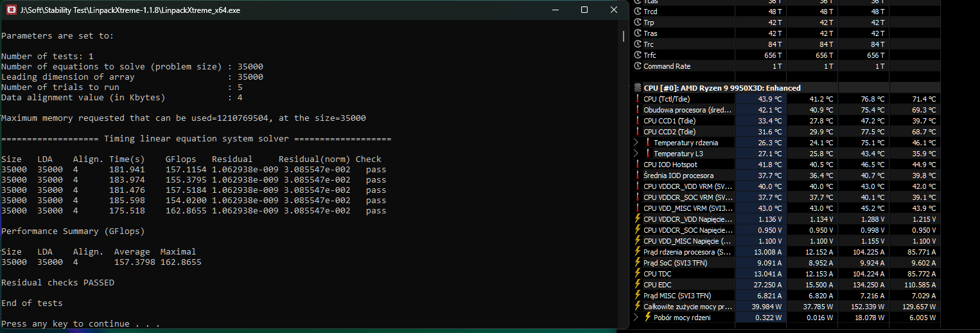Image resolution: width=980 pixels, height=333 pixels.
Task: Select the Całkowite zużycie mocy sensor row
Action: 687,307
